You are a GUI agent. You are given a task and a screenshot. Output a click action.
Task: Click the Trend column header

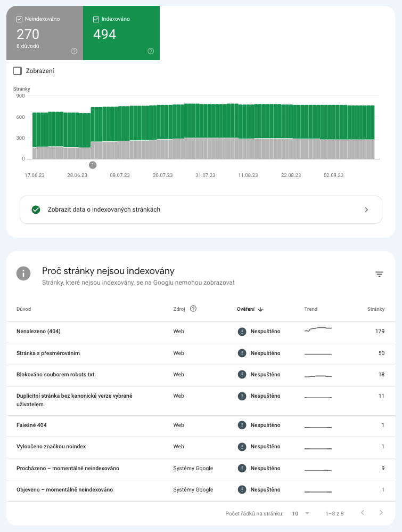pos(311,309)
